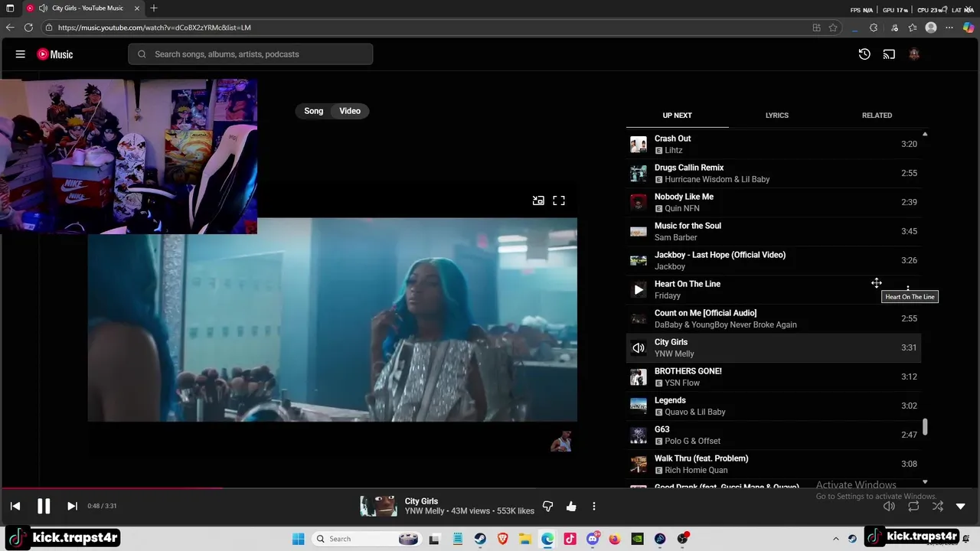Select Jackboy - Last Hope (Official Video)
The width and height of the screenshot is (980, 551).
(773, 260)
